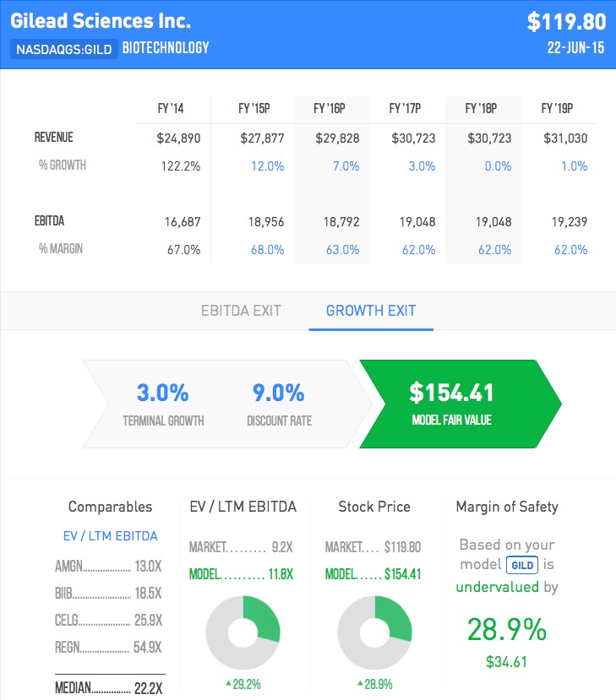Click the % MARGIN row label

coord(61,248)
